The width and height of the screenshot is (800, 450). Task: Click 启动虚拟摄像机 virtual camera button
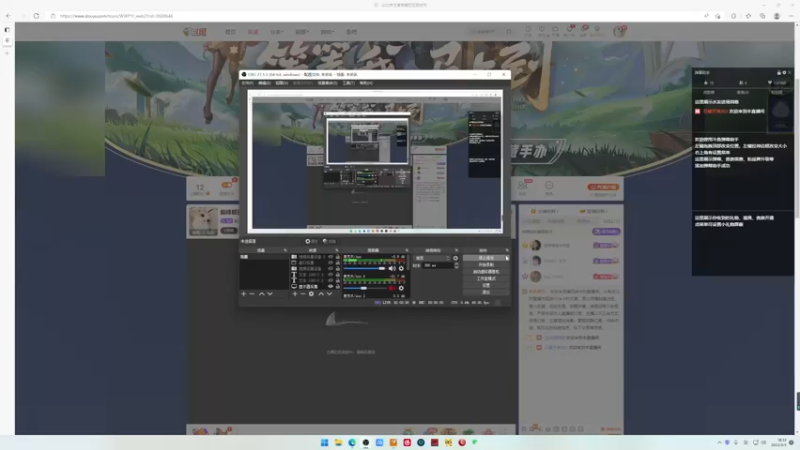pos(486,272)
